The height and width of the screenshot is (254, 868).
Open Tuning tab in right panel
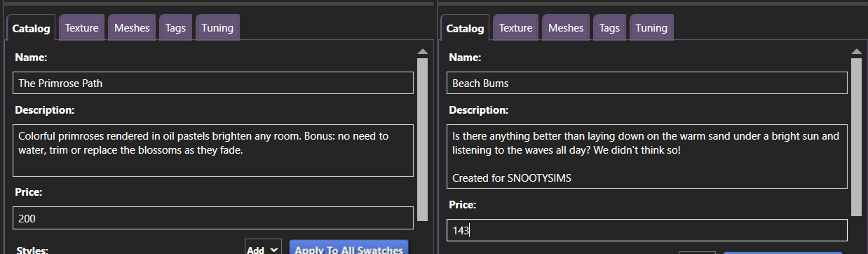point(651,27)
